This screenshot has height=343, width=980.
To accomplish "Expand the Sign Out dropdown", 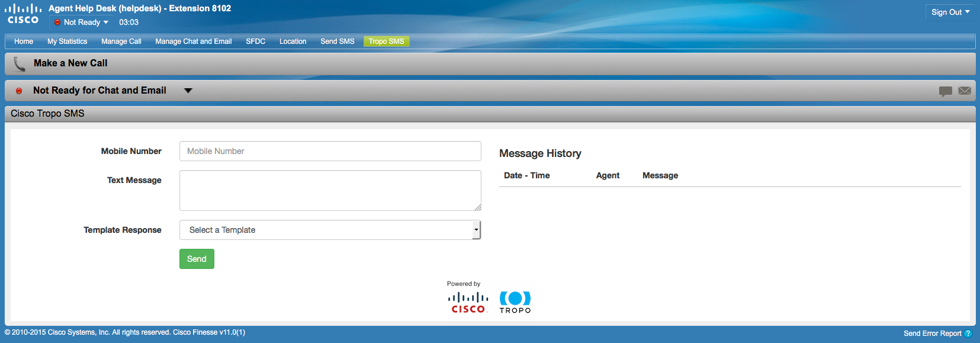I will pyautogui.click(x=950, y=12).
